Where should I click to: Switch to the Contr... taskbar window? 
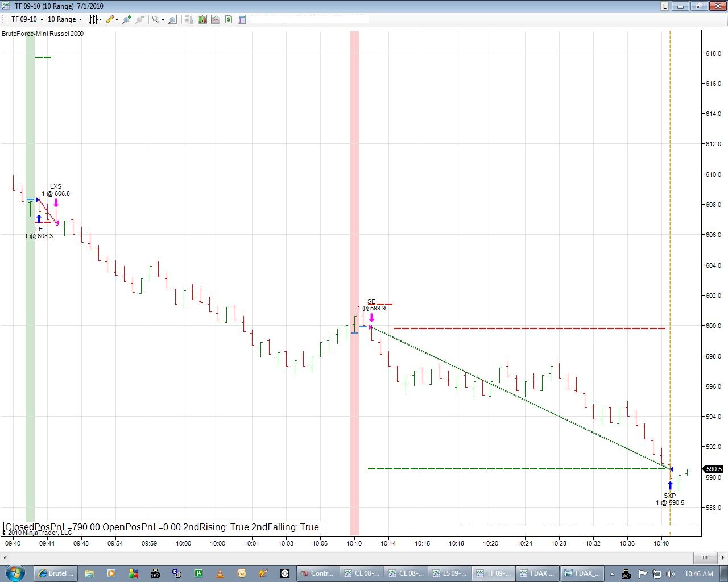point(318,573)
